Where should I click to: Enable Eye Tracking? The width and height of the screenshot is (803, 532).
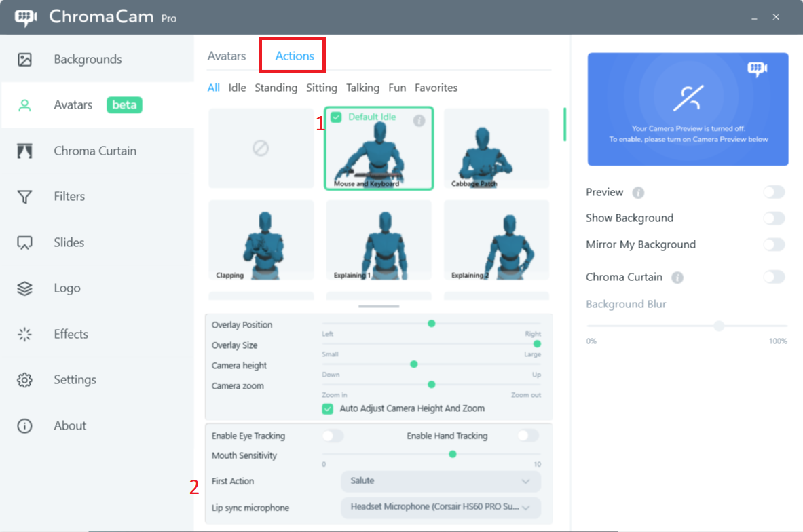click(332, 436)
